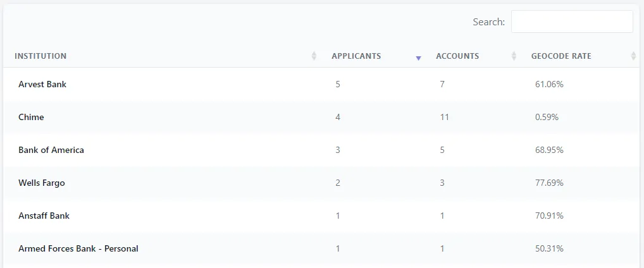Screen dimensions: 644x268
Task: Click Chime's 0.59% geocode rate cell
Action: 547,117
